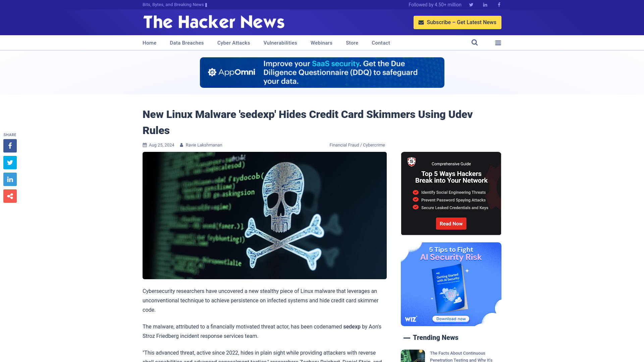
Task: Click the LinkedIn share icon
Action: 10,179
